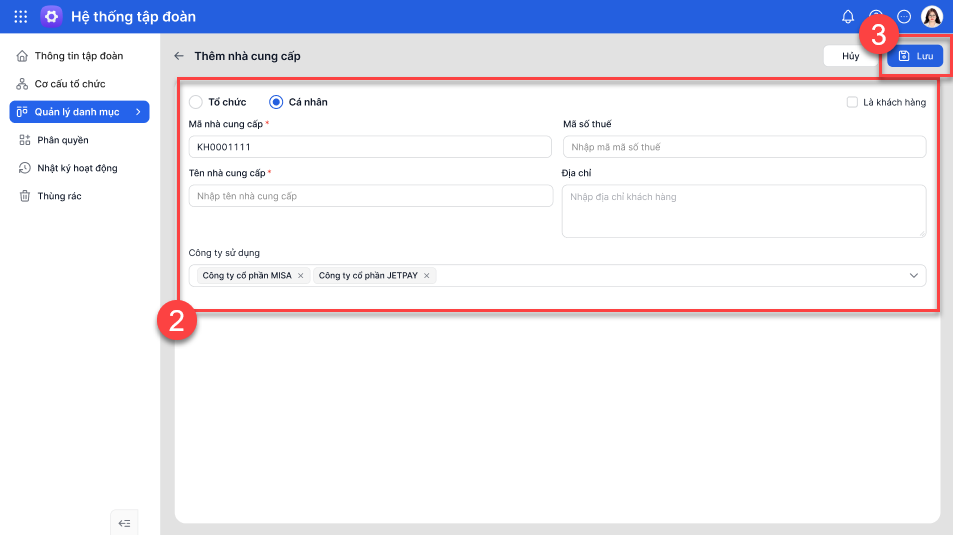The width and height of the screenshot is (953, 535).
Task: Go back using the arrow icon
Action: coord(179,56)
